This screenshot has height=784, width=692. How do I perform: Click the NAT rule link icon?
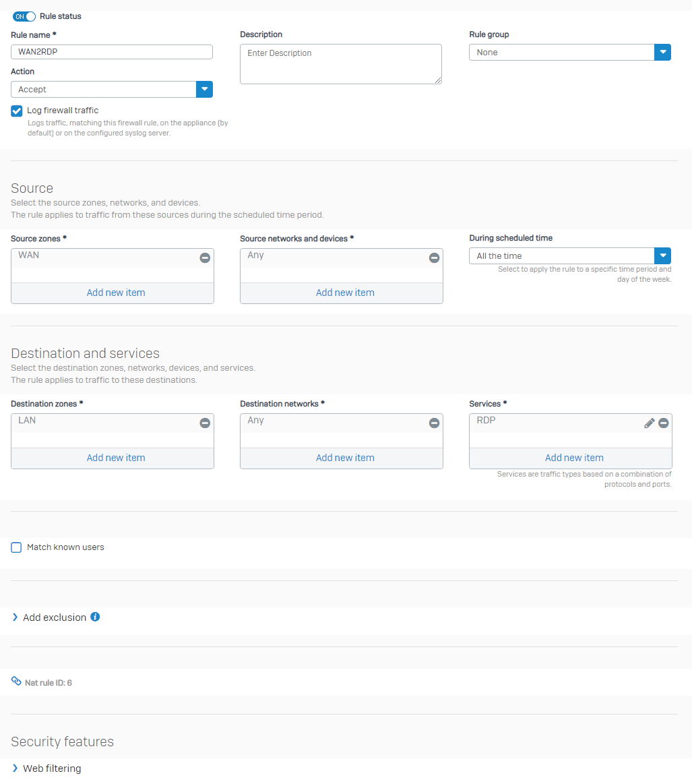click(x=16, y=681)
